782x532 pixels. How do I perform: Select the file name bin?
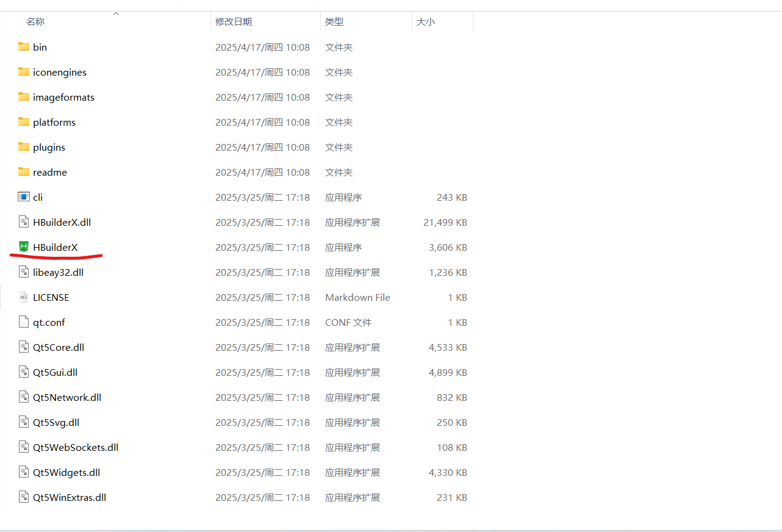tap(40, 47)
